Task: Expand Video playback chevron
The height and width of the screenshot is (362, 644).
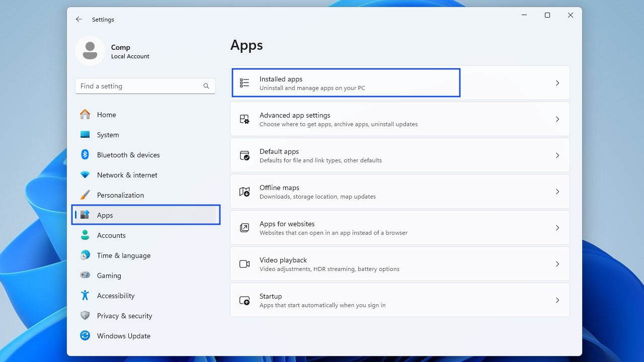Action: pos(557,264)
